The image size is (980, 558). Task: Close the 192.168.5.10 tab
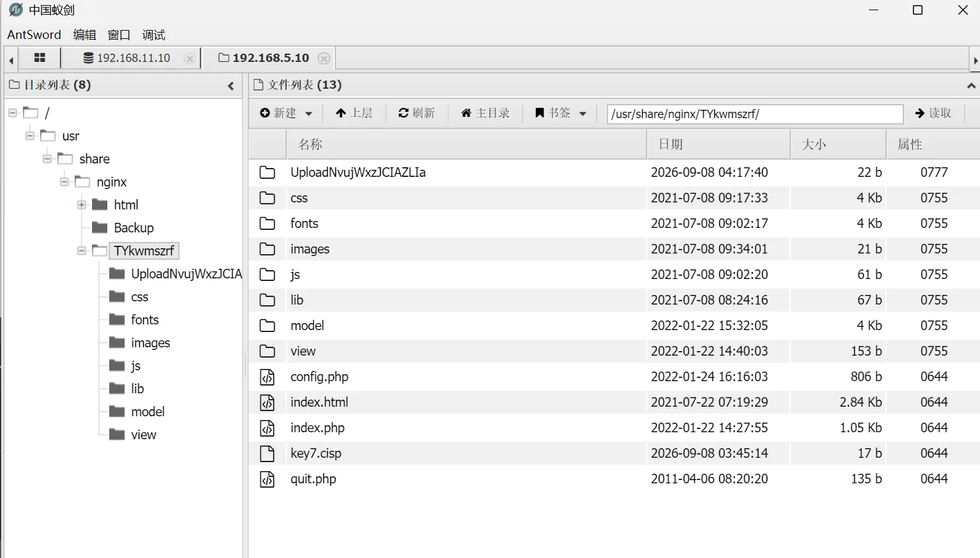324,58
